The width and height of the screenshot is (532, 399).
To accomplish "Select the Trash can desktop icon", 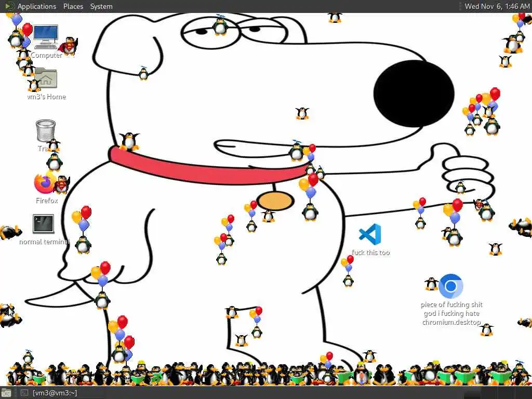I will pyautogui.click(x=46, y=130).
